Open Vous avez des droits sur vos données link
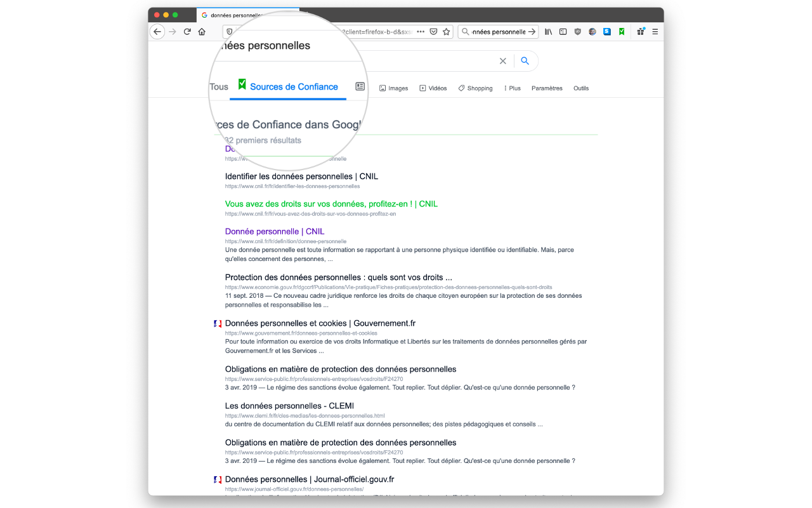812x508 pixels. [331, 204]
